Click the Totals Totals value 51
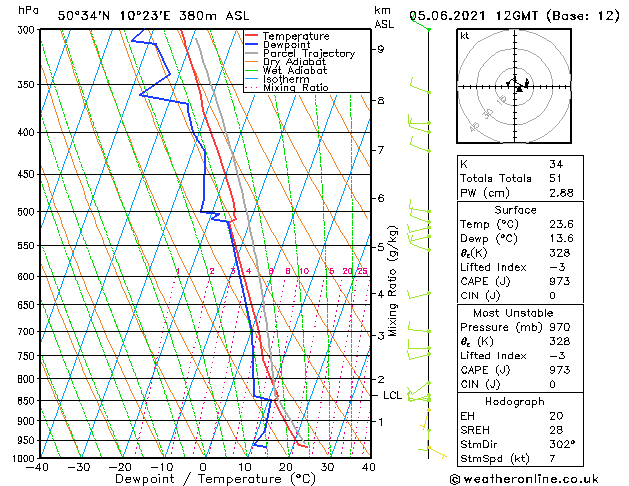 pos(555,178)
